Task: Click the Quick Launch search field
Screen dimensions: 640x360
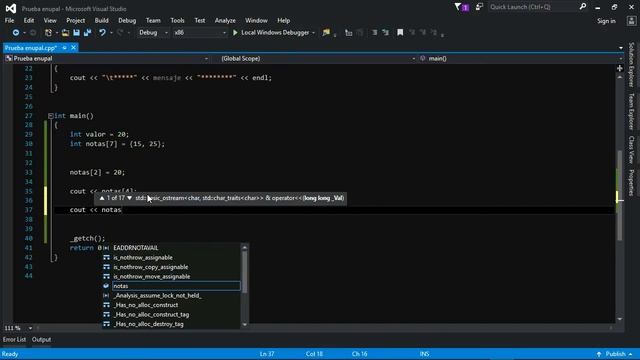Action: tap(532, 7)
